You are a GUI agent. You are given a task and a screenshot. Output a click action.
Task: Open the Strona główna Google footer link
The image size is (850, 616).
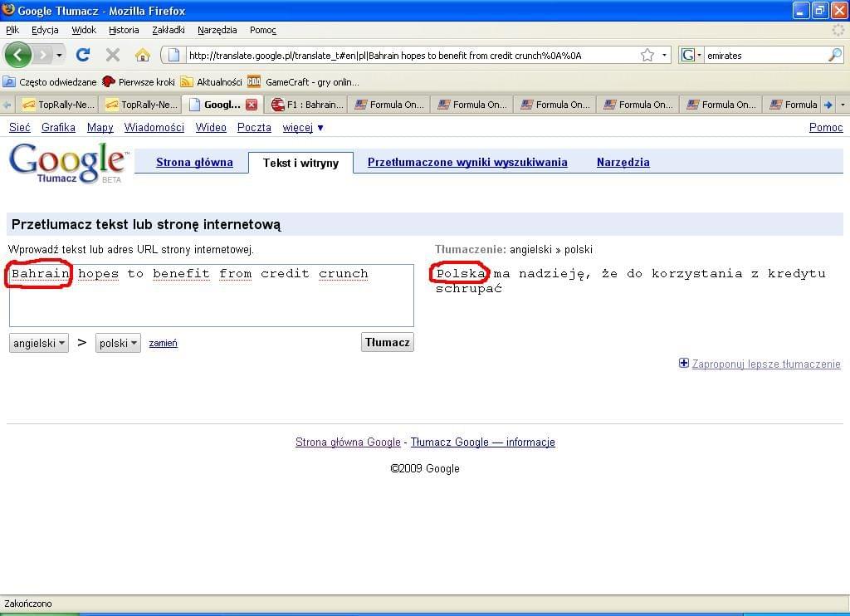pyautogui.click(x=348, y=442)
